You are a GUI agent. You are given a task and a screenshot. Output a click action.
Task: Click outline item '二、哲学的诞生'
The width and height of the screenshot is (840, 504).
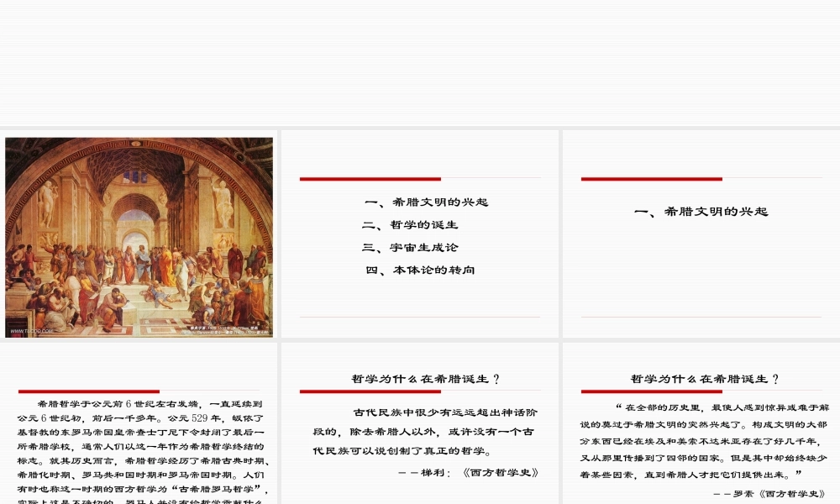411,225
